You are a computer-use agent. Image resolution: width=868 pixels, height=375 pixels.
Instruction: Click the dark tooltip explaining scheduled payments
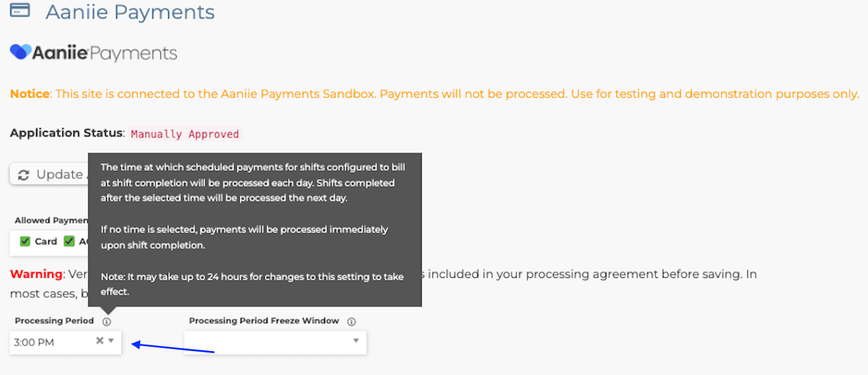[x=254, y=229]
